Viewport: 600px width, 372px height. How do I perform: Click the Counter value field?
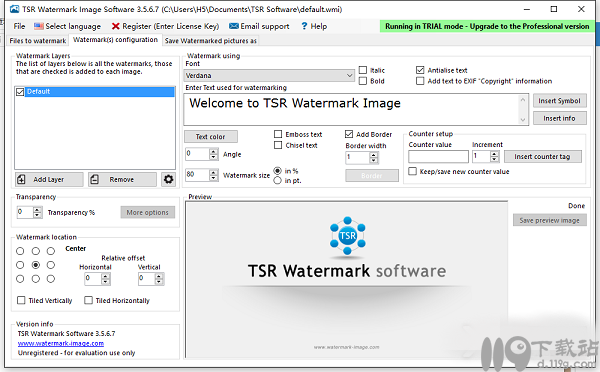[438, 157]
